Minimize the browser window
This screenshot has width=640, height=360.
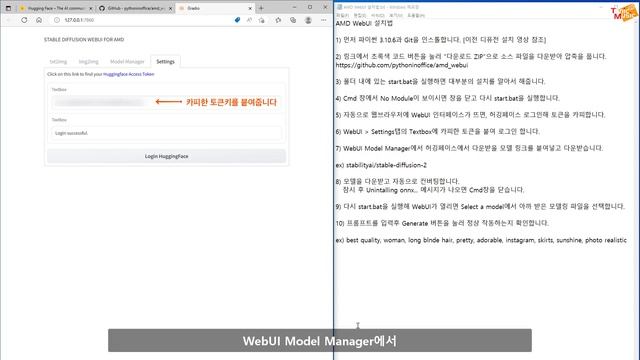[x=295, y=7]
